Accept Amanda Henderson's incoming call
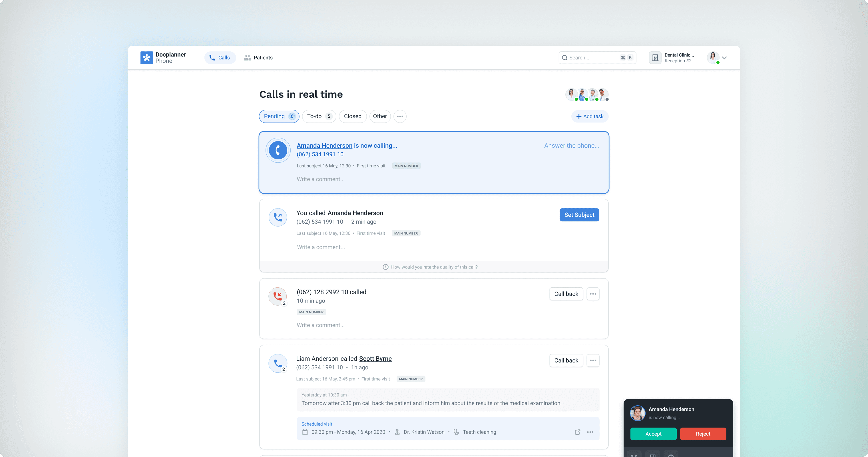 [x=653, y=434]
